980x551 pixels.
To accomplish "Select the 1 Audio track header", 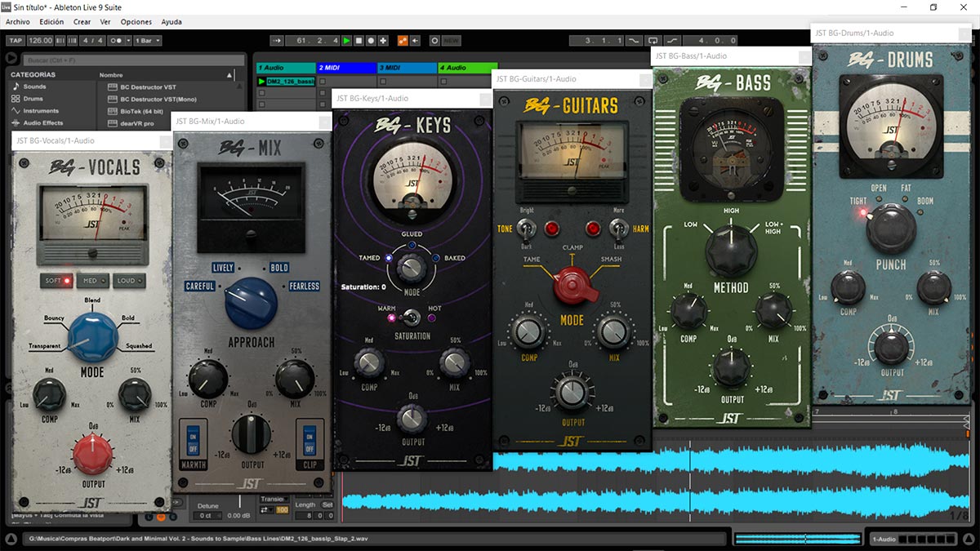I will tap(286, 68).
